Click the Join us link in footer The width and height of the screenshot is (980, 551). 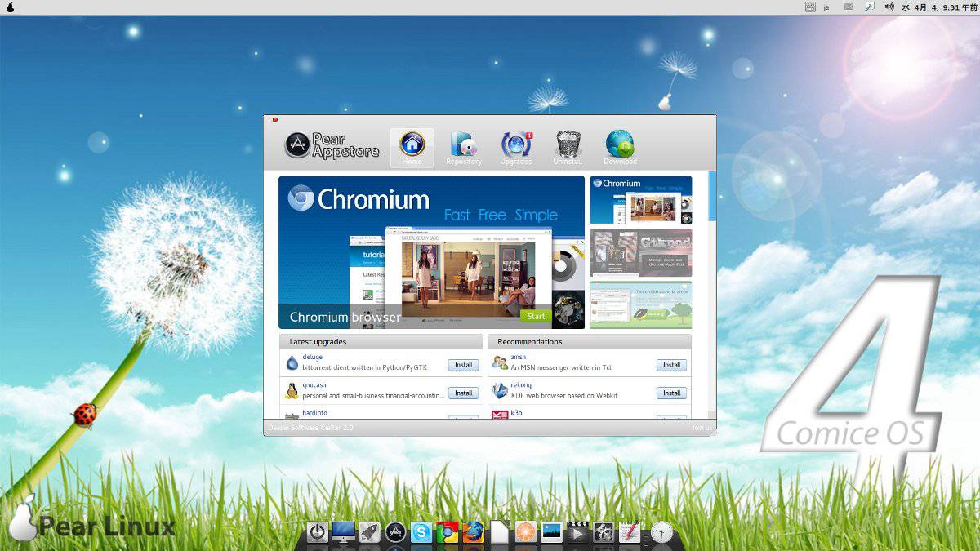(702, 428)
